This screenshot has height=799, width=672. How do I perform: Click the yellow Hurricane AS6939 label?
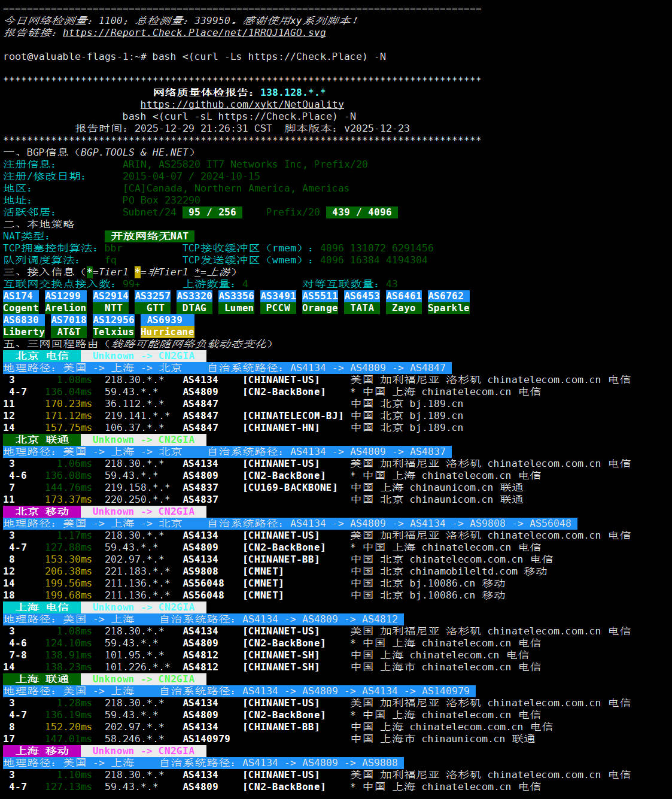point(168,332)
